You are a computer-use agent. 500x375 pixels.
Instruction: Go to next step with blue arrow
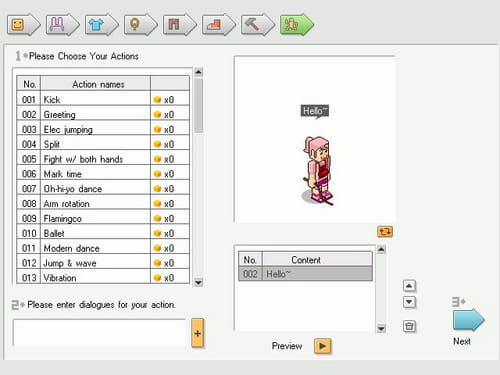point(469,320)
